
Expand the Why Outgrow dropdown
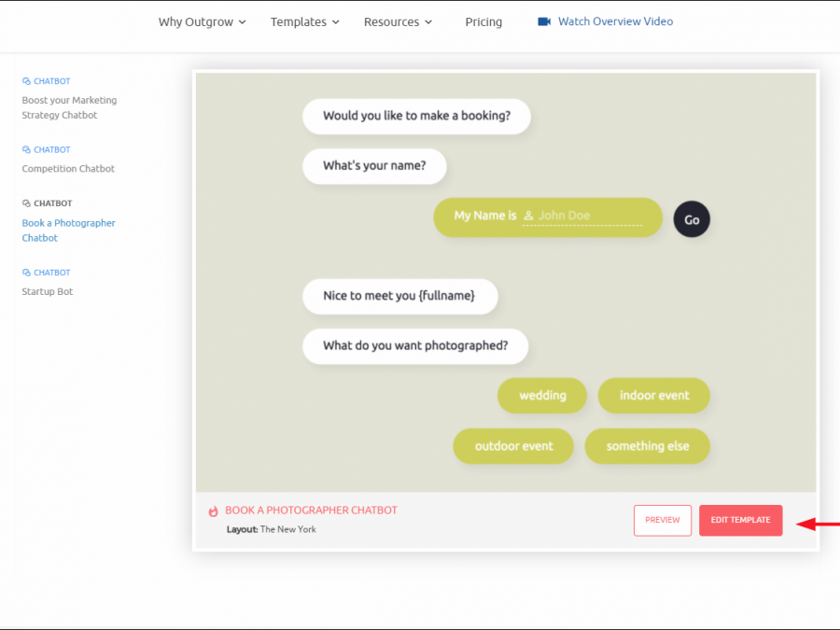pyautogui.click(x=202, y=21)
